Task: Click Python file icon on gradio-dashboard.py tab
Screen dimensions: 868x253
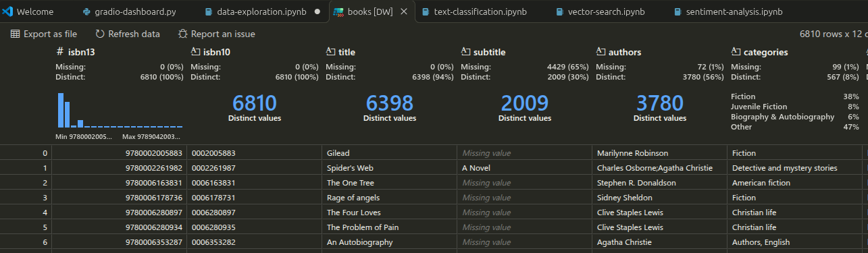Action: point(86,12)
